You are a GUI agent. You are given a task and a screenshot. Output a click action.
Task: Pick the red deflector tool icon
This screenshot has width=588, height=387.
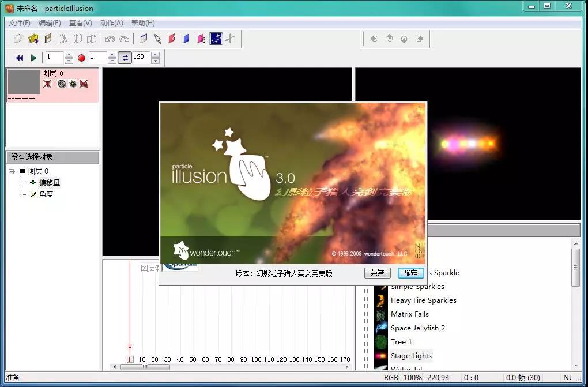172,39
